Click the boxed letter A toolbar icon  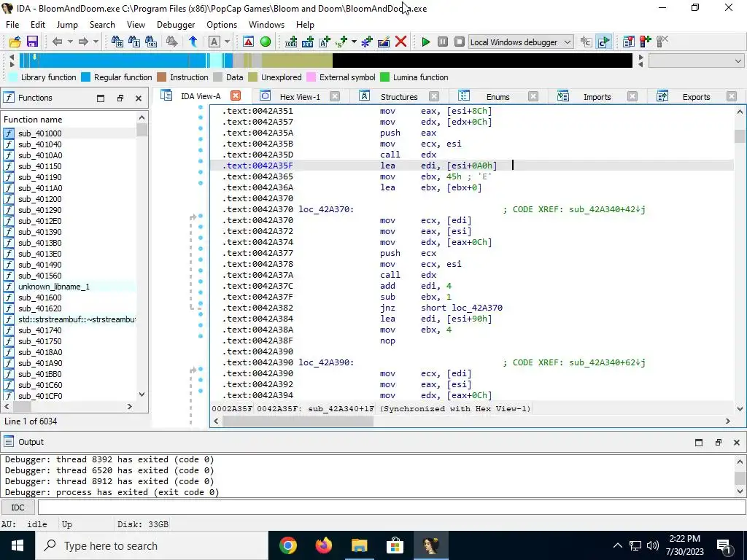[214, 42]
